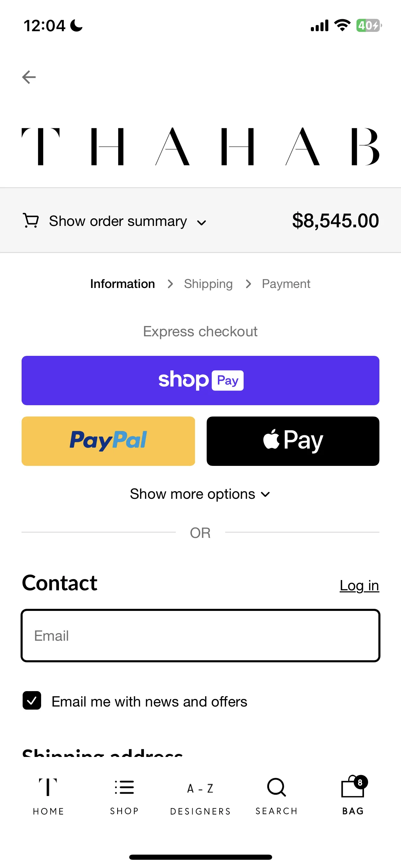Click the Log in link
The image size is (401, 868).
(359, 586)
